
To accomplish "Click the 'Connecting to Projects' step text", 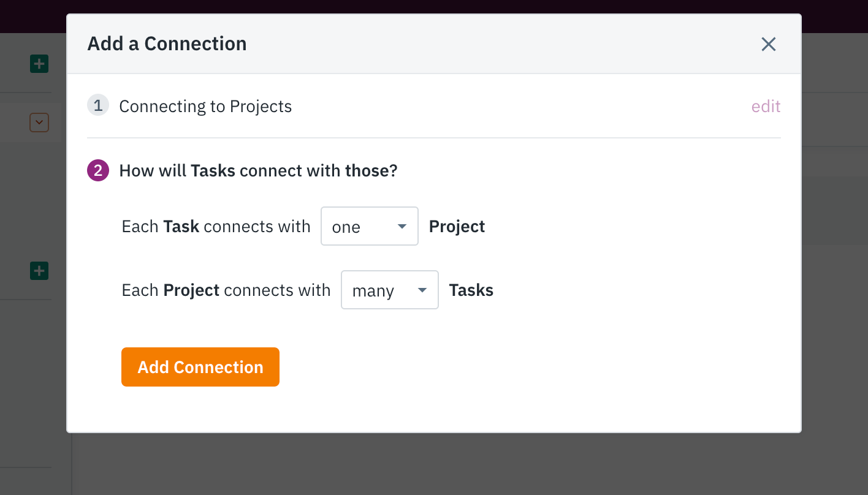I will coord(205,107).
